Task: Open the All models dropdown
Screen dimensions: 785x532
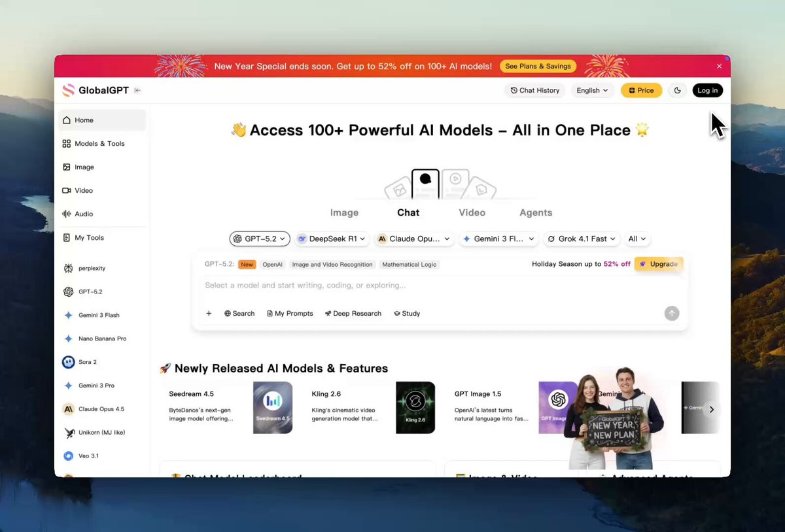Action: point(637,239)
